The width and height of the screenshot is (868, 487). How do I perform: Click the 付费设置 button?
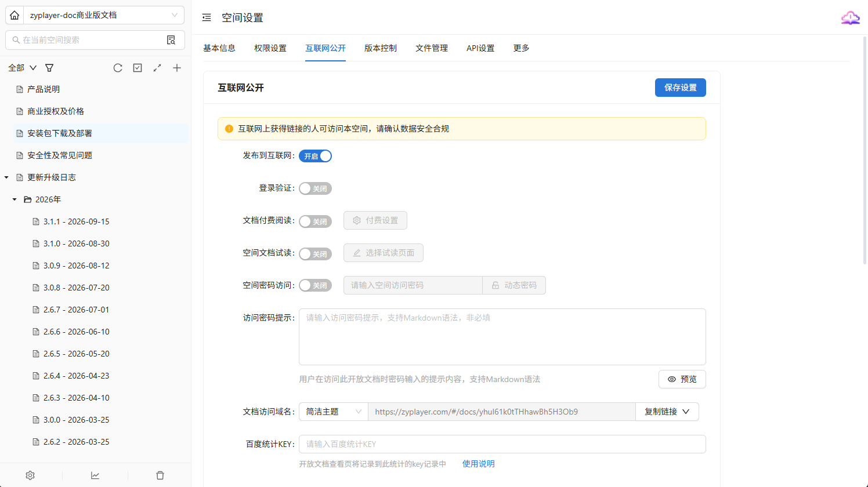pos(375,220)
